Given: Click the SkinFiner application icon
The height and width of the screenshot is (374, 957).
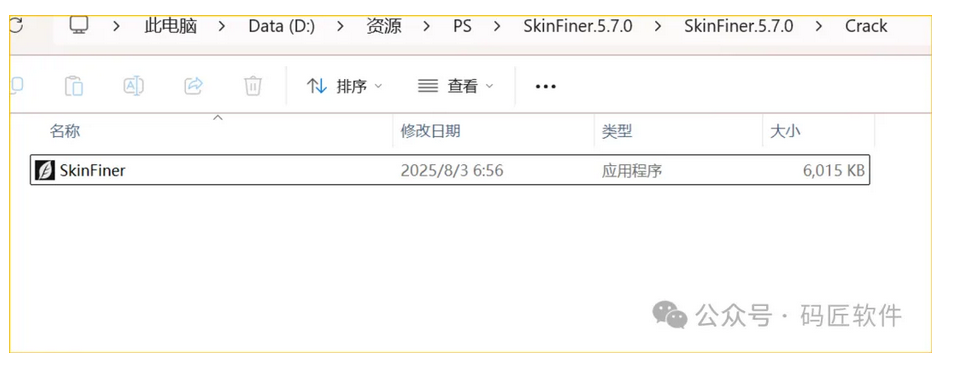Looking at the screenshot, I should [x=45, y=170].
